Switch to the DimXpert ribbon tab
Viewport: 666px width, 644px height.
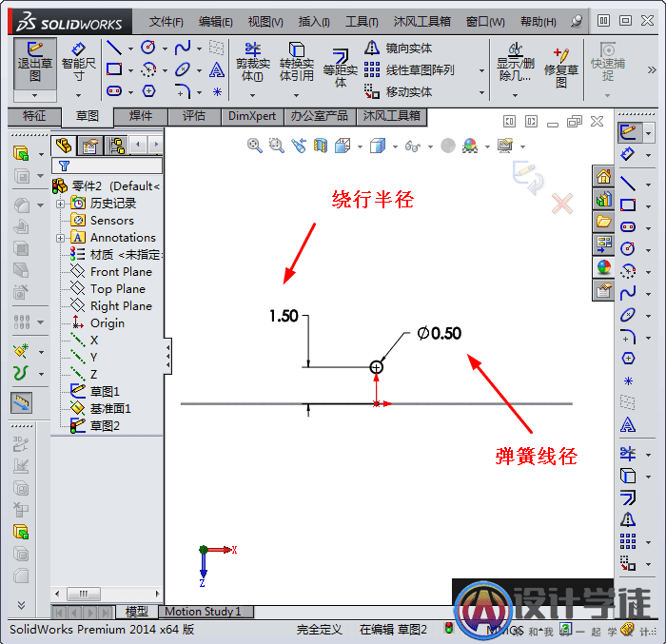(252, 116)
